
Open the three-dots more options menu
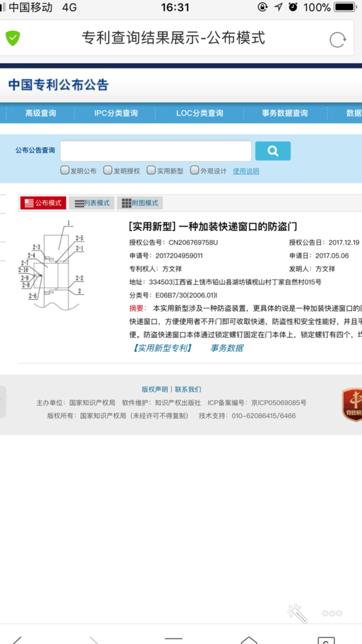332,613
